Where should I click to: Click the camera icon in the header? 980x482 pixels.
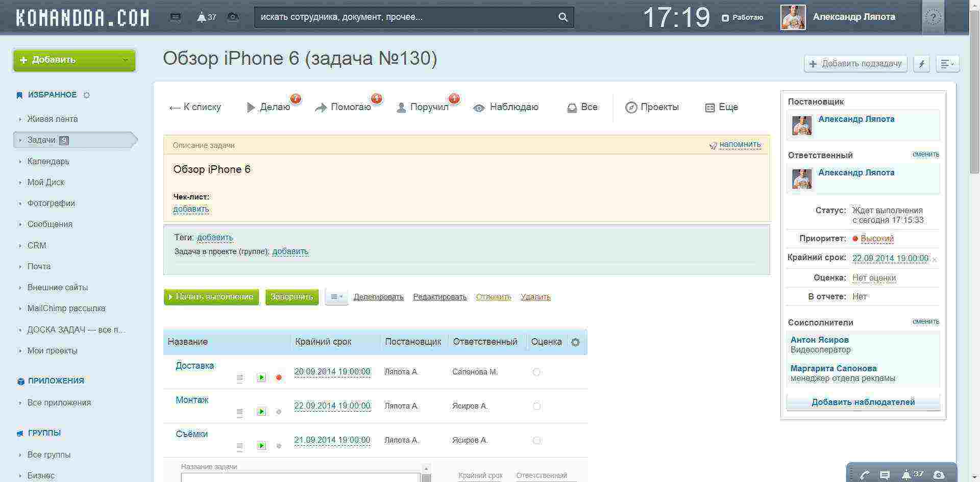233,17
